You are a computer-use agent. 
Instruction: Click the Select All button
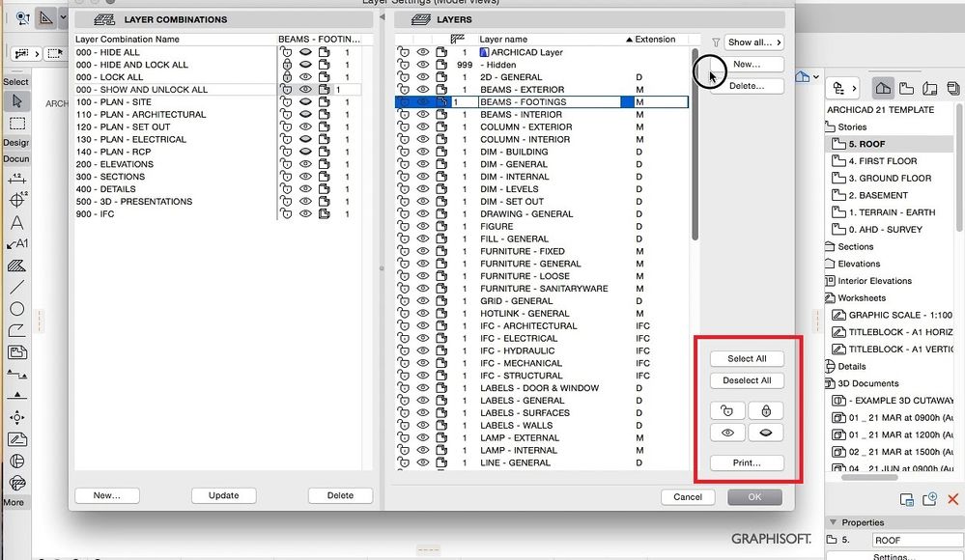click(747, 359)
